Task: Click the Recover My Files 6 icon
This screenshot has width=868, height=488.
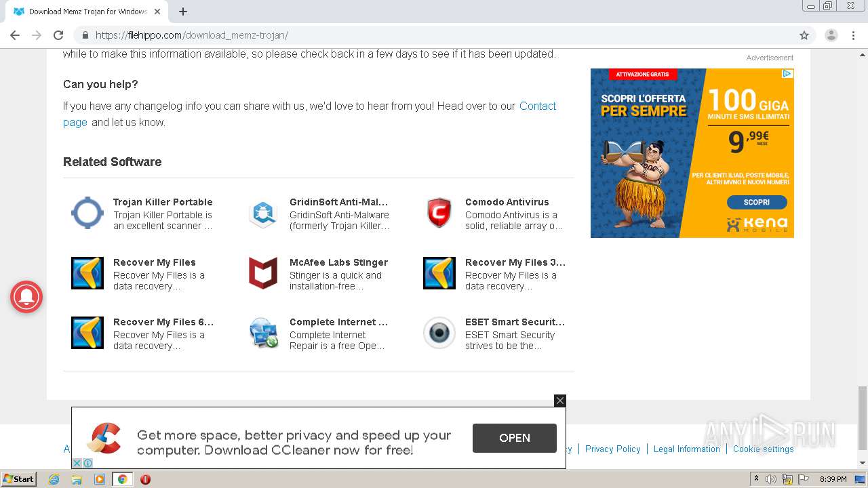Action: point(87,333)
